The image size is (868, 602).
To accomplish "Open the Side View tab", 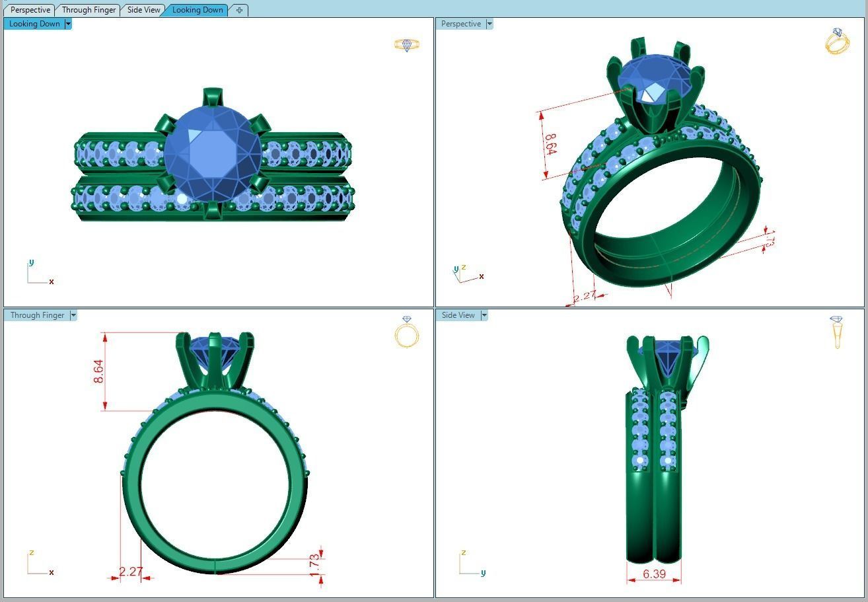I will click(144, 10).
